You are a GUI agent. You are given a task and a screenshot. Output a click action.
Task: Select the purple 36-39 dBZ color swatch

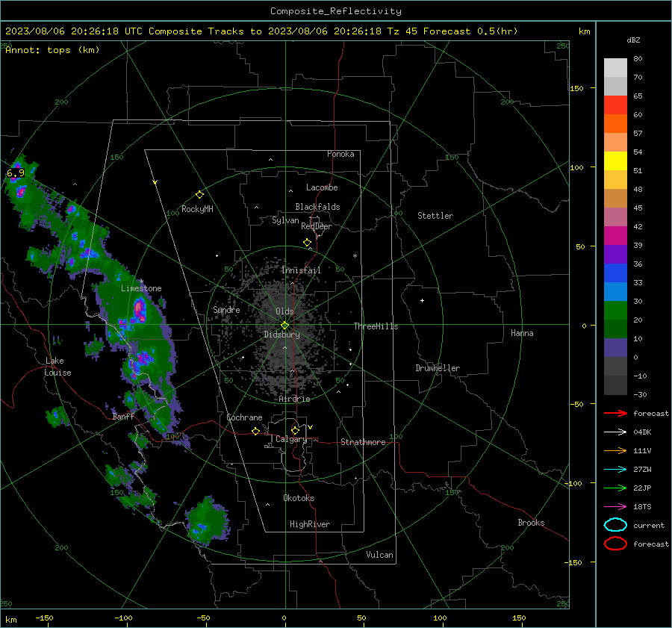615,255
